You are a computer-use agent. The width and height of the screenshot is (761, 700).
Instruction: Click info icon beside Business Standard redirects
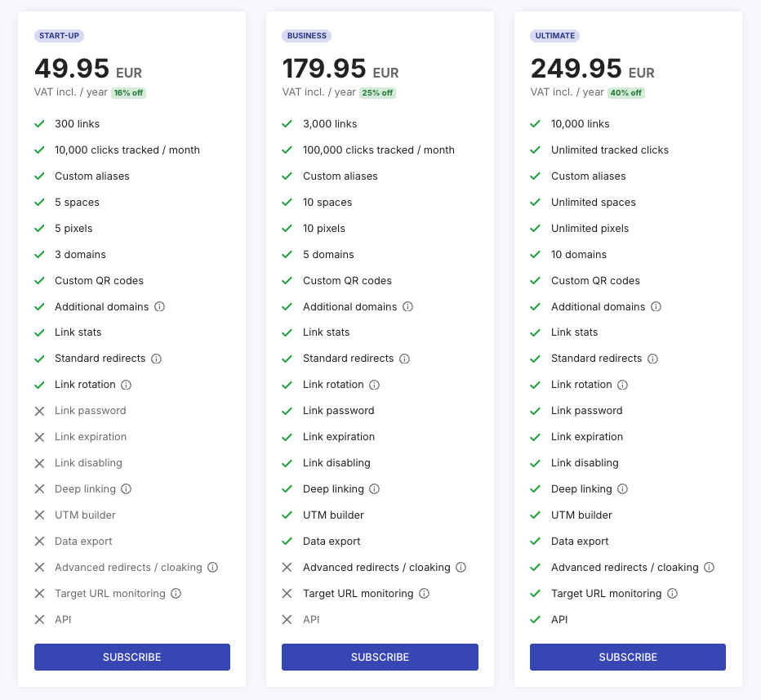[405, 359]
